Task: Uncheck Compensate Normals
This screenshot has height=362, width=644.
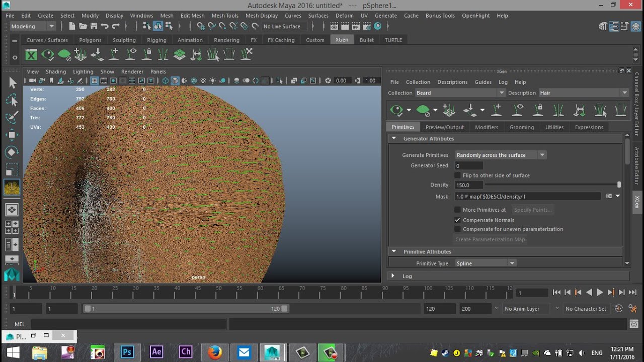Action: point(457,220)
